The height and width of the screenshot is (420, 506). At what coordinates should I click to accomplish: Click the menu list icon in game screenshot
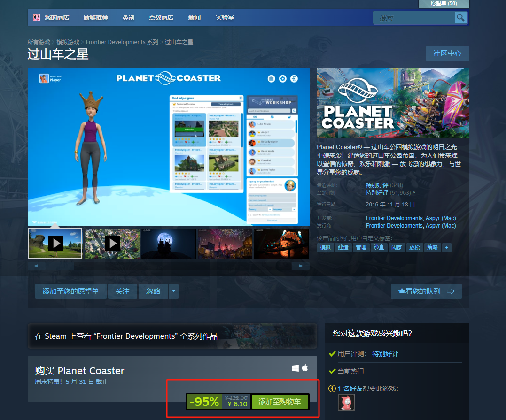(272, 79)
